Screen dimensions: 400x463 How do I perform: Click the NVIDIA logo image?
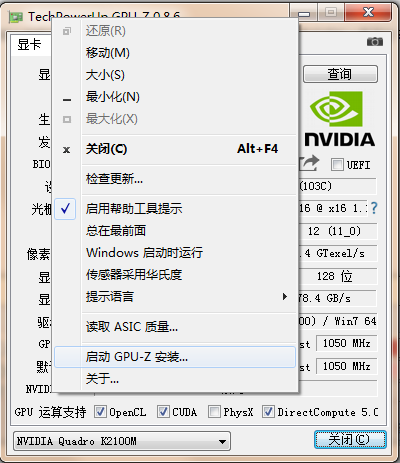[x=340, y=119]
